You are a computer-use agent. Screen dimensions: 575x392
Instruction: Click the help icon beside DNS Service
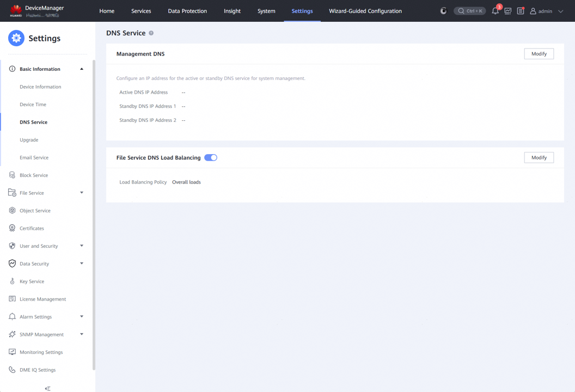(x=151, y=33)
